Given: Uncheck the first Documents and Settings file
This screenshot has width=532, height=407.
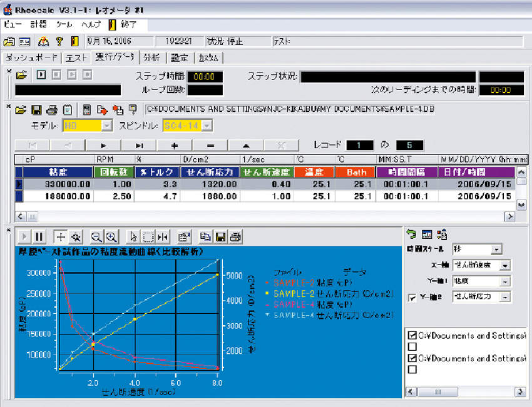Looking at the screenshot, I should pyautogui.click(x=412, y=335).
